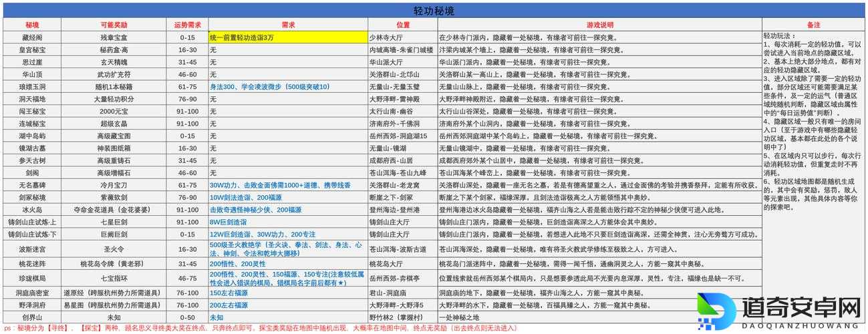
Task: Click the 野泽洞府 cell
Action: pyautogui.click(x=32, y=305)
